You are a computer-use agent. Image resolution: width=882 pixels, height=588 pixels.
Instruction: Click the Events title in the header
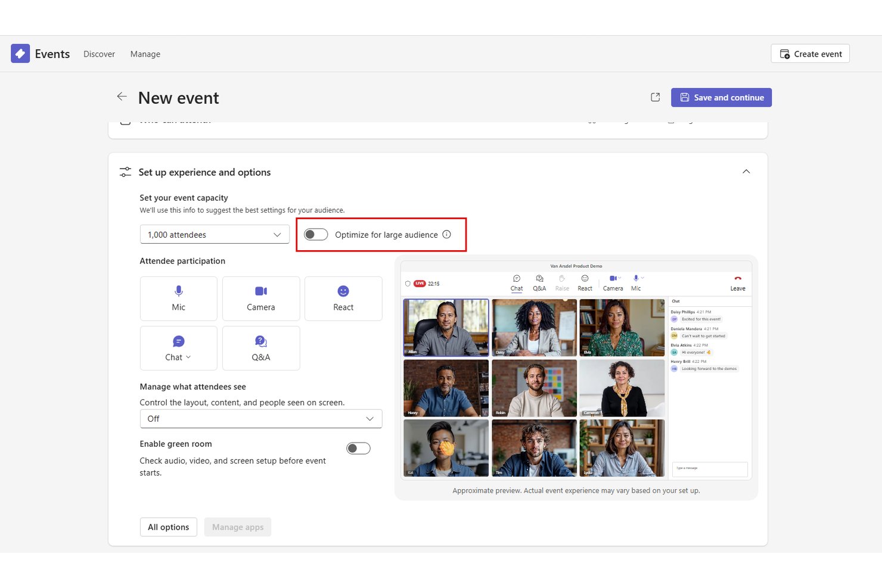(x=52, y=54)
